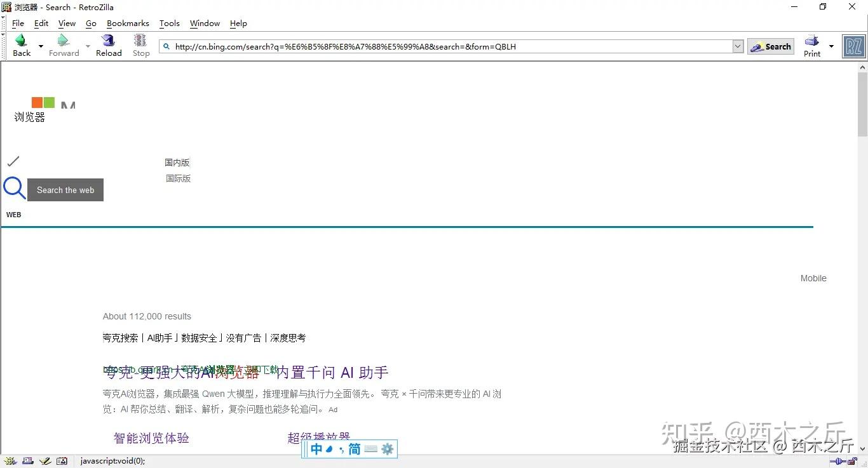Image resolution: width=868 pixels, height=468 pixels.
Task: Open the Help menu
Action: coord(238,23)
